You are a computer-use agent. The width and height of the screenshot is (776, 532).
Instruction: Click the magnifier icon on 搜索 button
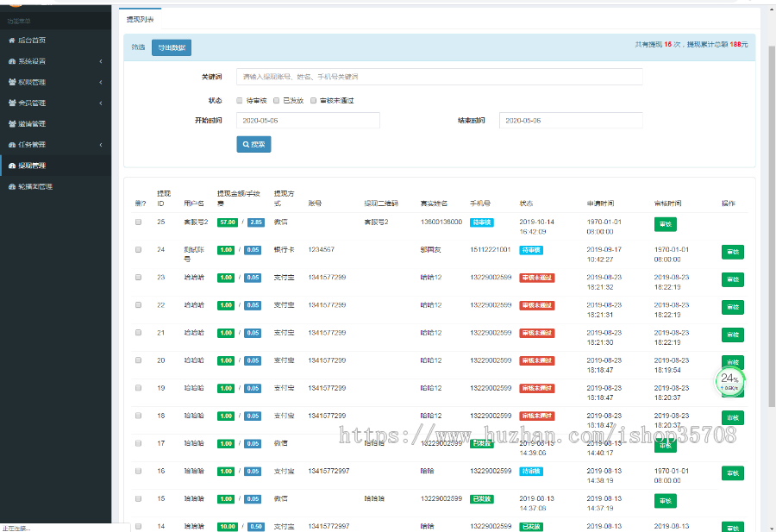click(x=243, y=145)
